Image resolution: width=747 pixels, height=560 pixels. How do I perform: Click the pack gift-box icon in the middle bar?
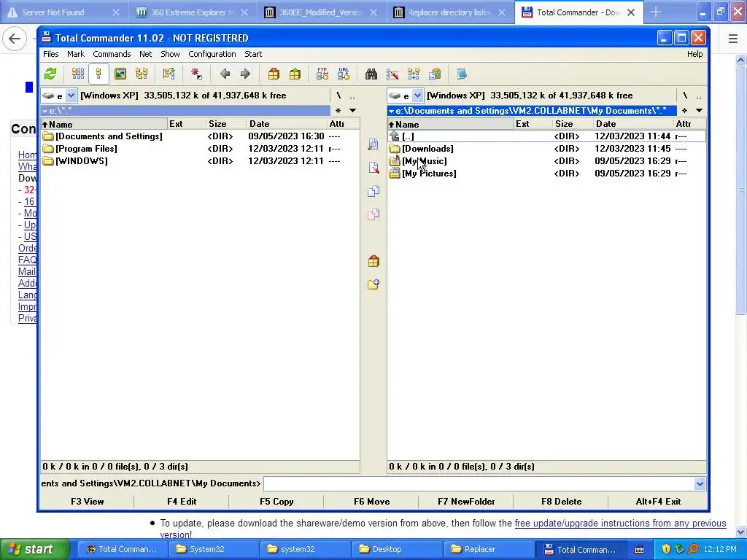point(373,261)
